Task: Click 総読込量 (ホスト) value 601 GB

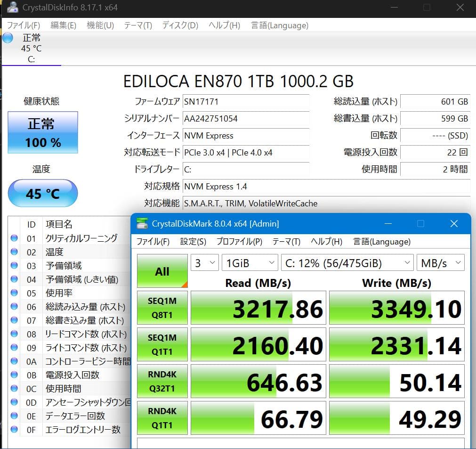Action: [x=436, y=101]
